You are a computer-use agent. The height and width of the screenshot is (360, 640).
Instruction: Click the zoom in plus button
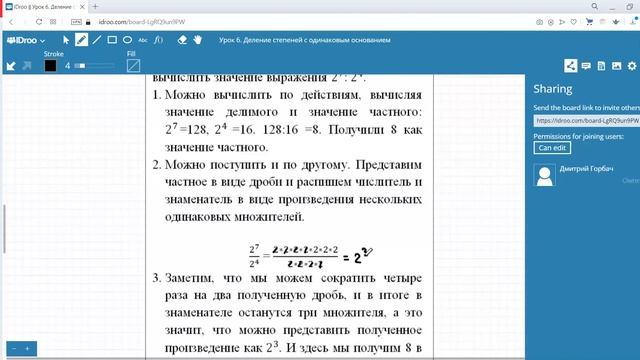(27, 349)
